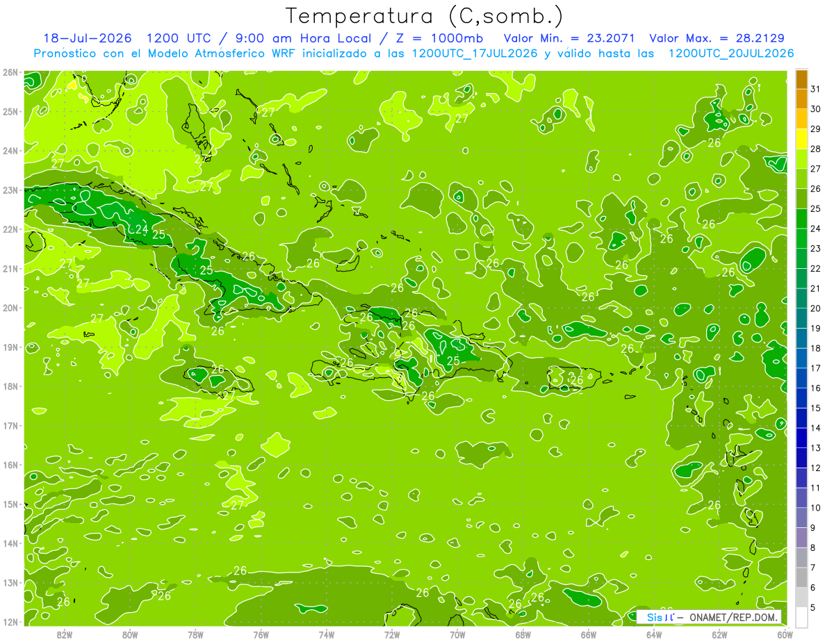Click 'Valor Min. = 23.2071' readout
The width and height of the screenshot is (834, 644).
569,38
